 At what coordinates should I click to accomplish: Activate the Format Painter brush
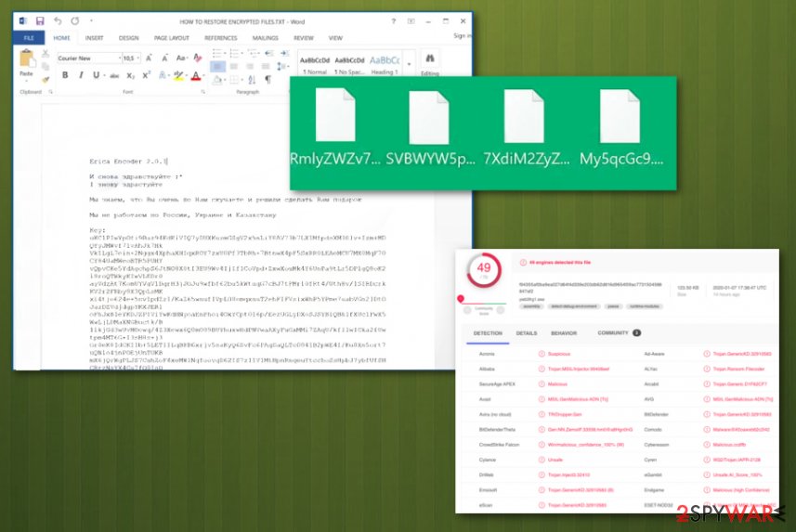click(46, 79)
